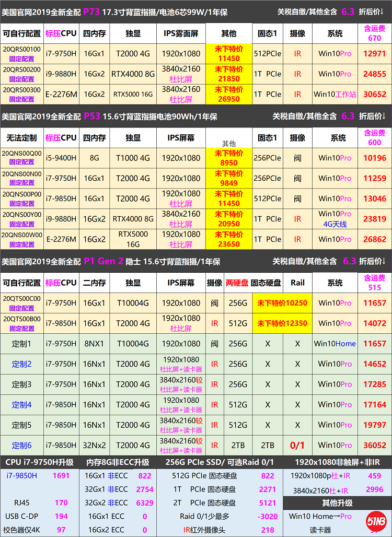Select the 定制3 row label
392x537 pixels.
click(x=22, y=384)
